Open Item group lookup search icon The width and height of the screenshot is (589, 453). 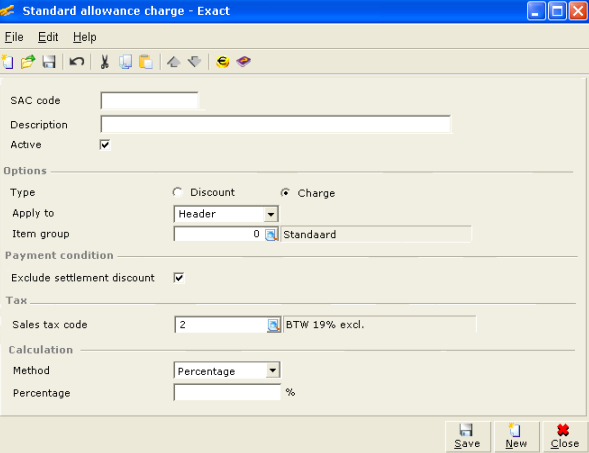click(x=271, y=235)
